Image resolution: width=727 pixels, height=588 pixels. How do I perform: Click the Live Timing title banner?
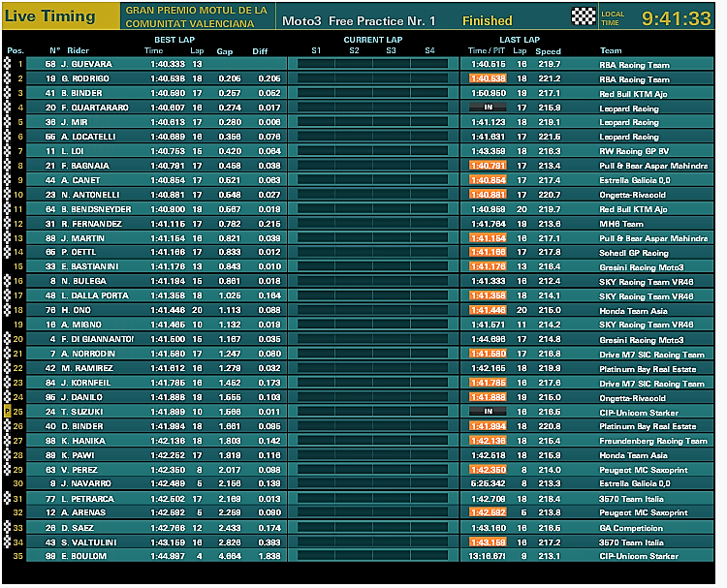60,16
